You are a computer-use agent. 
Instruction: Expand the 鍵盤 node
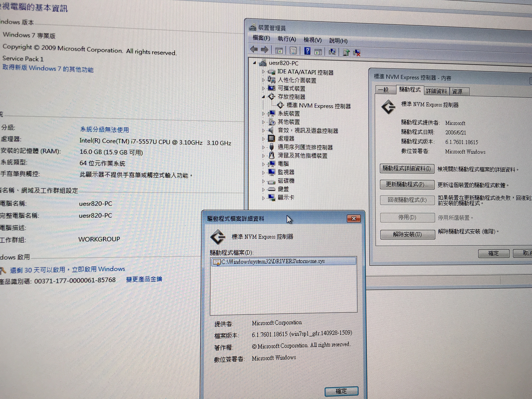[263, 189]
